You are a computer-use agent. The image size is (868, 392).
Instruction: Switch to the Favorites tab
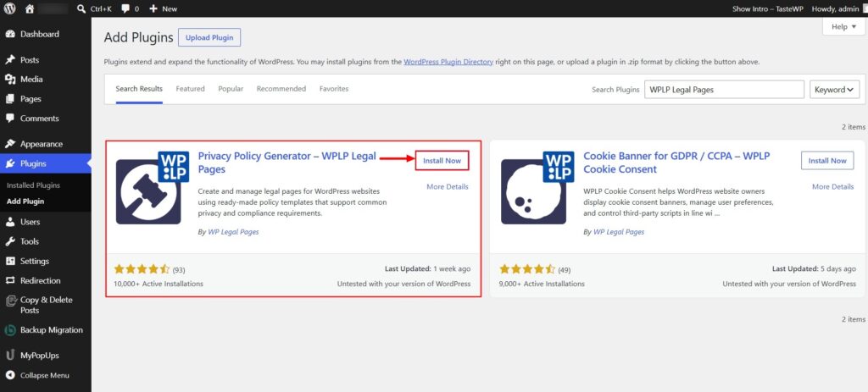pos(334,88)
